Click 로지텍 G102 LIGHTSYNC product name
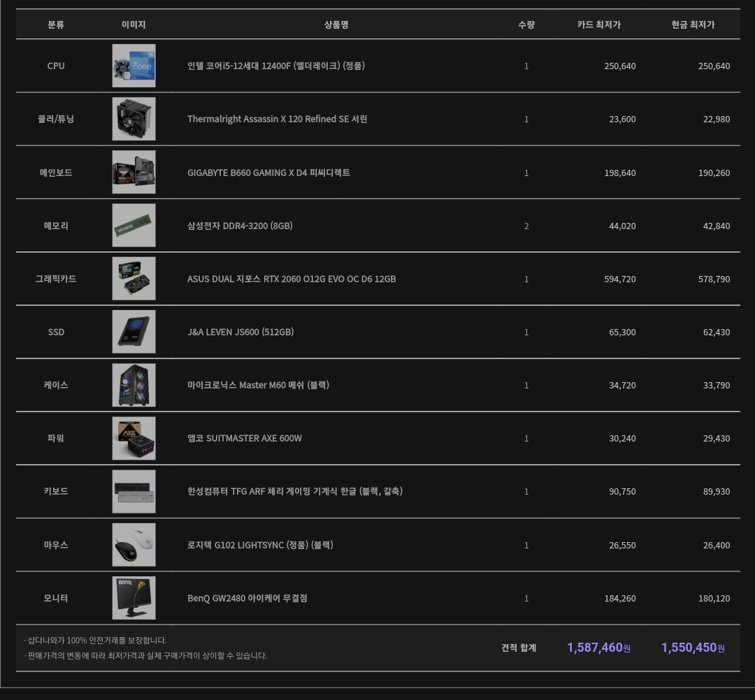 click(x=260, y=545)
